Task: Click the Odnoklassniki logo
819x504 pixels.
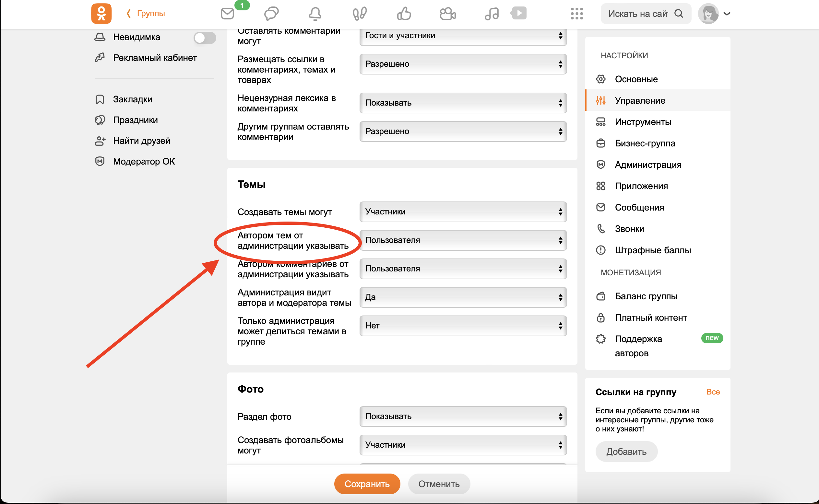Action: 101,14
